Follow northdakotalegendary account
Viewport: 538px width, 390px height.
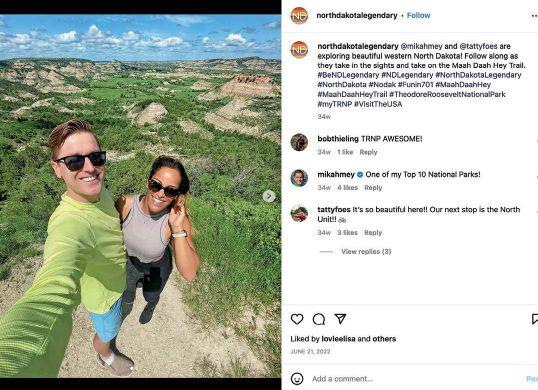pyautogui.click(x=418, y=15)
